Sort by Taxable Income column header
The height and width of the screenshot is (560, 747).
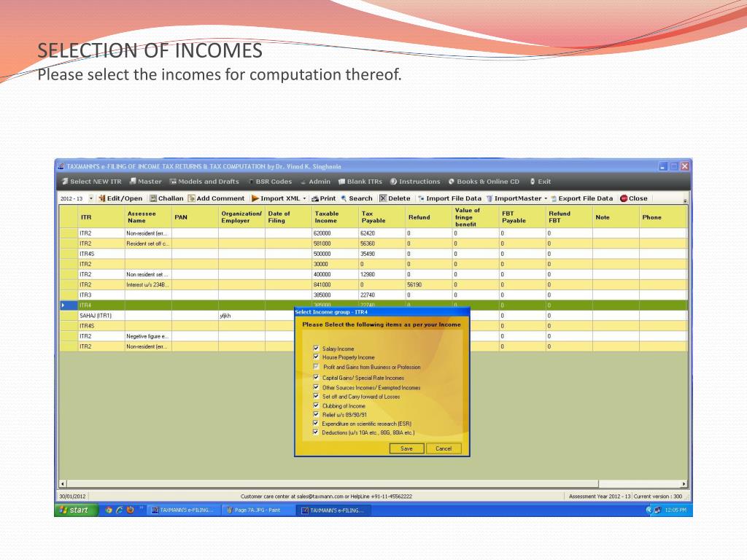tap(335, 217)
